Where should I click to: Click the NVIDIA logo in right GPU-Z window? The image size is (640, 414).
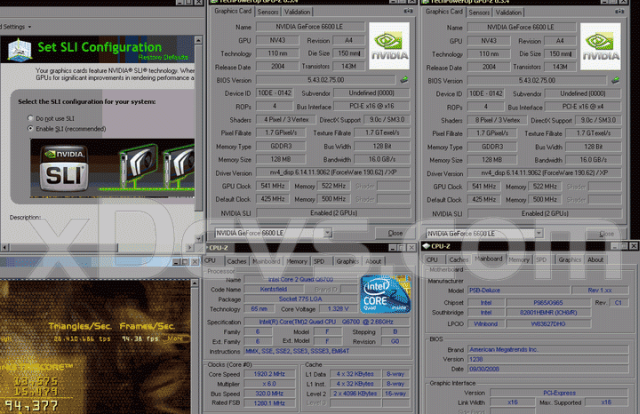tap(600, 46)
